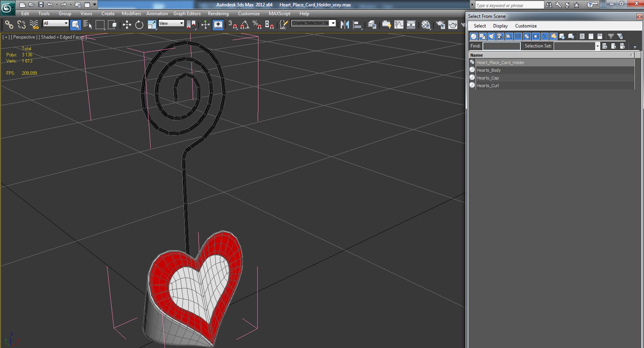Open the MAXScript menu
The width and height of the screenshot is (644, 348).
click(279, 13)
